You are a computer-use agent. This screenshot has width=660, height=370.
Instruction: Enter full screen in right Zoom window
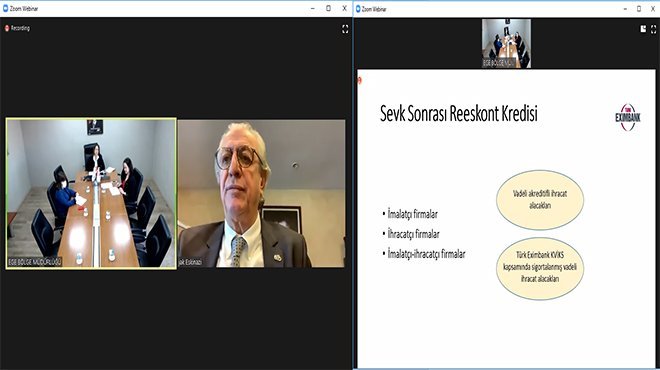point(653,29)
